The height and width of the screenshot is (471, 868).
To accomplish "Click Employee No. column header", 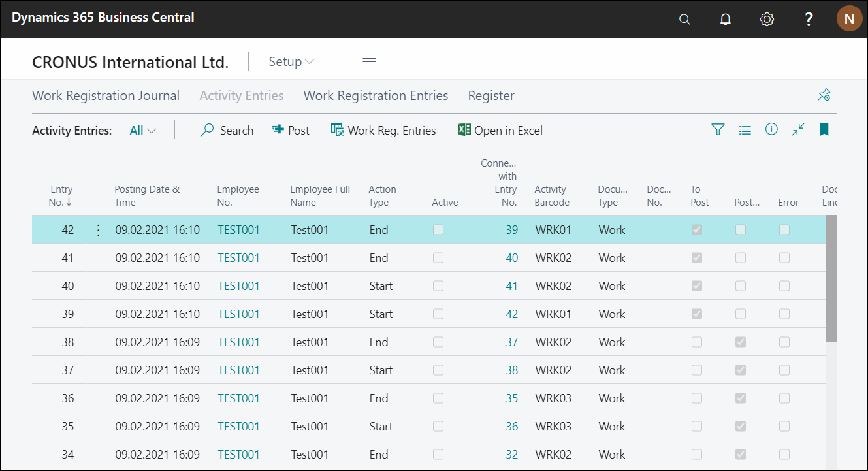I will click(238, 196).
